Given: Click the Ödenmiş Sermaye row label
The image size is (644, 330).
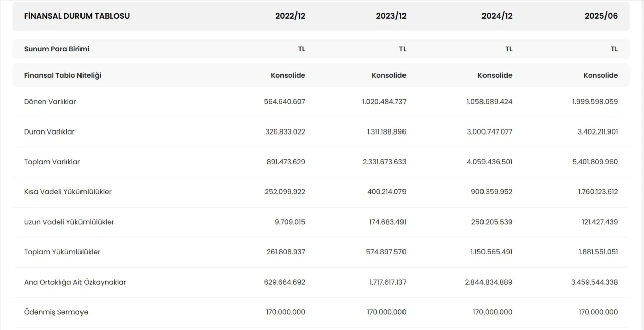Looking at the screenshot, I should point(56,312).
